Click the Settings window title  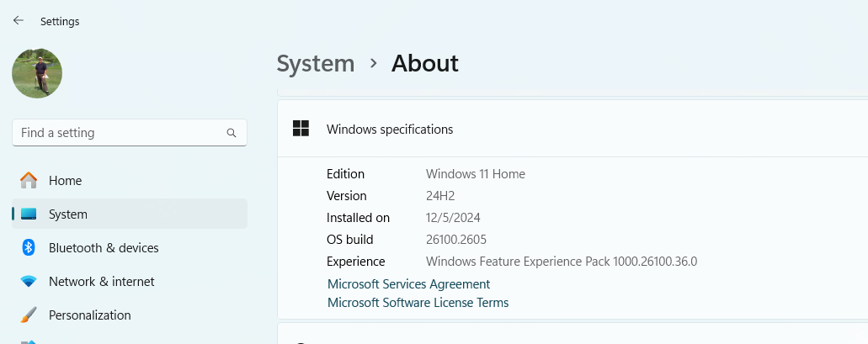60,22
